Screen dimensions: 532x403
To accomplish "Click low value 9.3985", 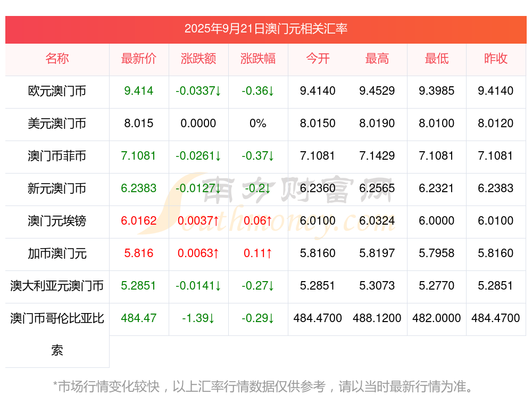I will click(437, 91).
